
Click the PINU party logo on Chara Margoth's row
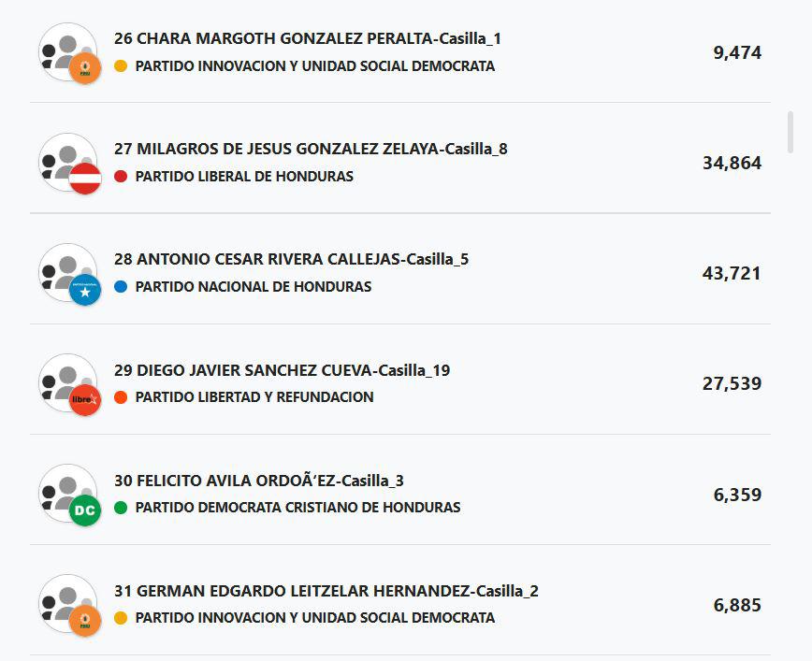click(x=83, y=67)
